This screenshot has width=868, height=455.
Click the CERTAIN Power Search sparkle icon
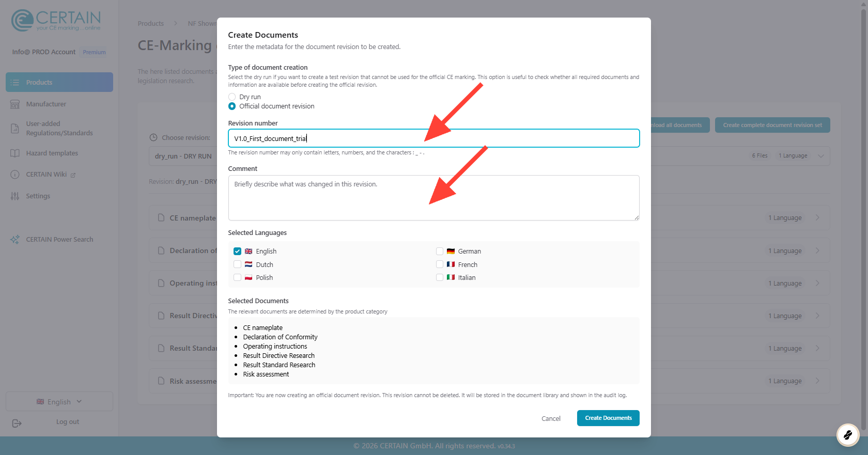[15, 240]
